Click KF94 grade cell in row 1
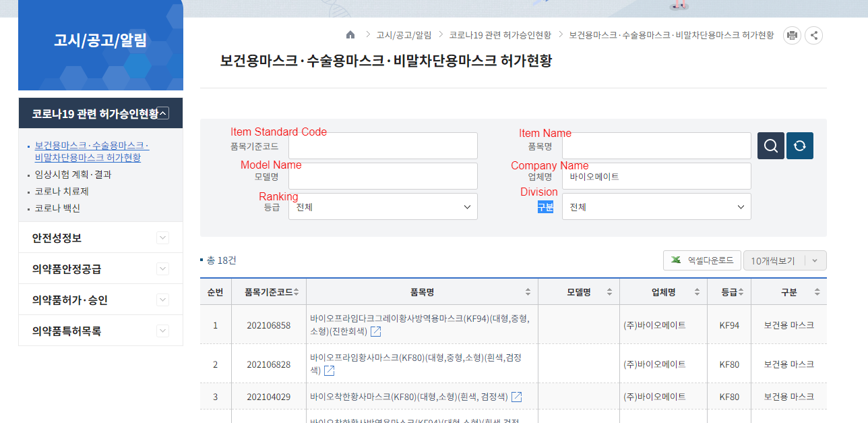Viewport: 868px width, 423px height. (x=729, y=325)
